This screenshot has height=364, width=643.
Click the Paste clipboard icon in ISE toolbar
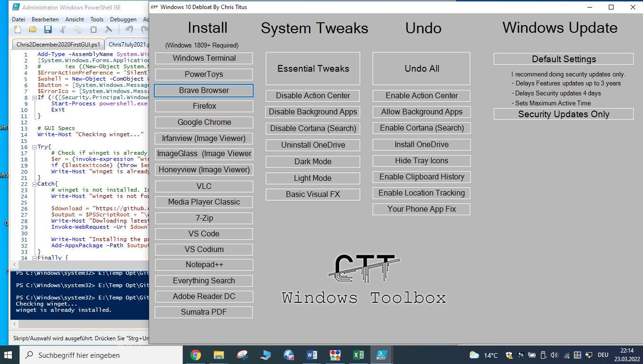click(x=93, y=29)
